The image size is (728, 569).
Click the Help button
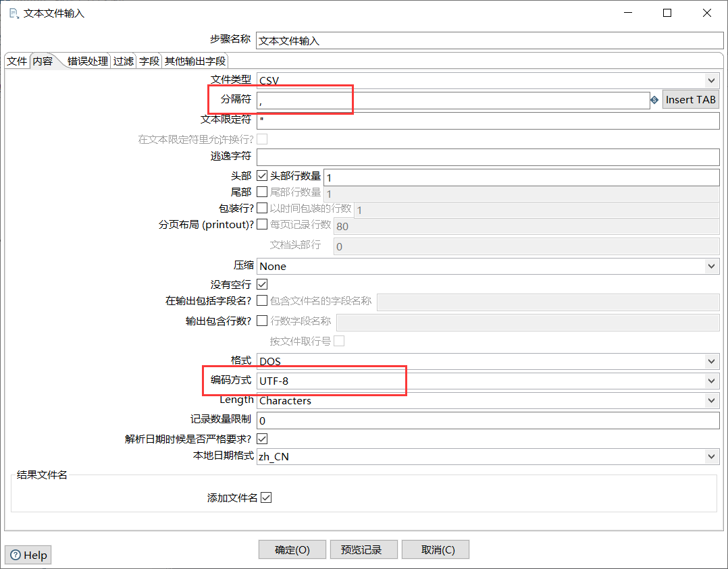pyautogui.click(x=28, y=555)
